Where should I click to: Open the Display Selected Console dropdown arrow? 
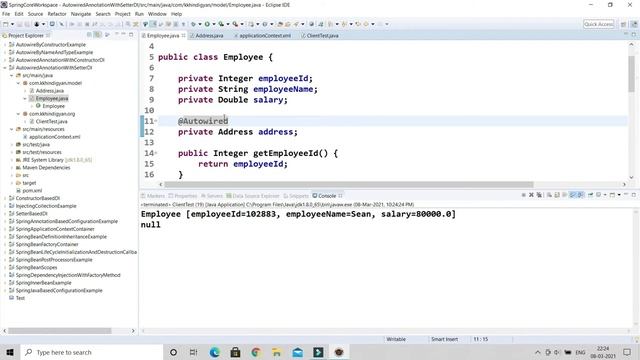(x=605, y=195)
